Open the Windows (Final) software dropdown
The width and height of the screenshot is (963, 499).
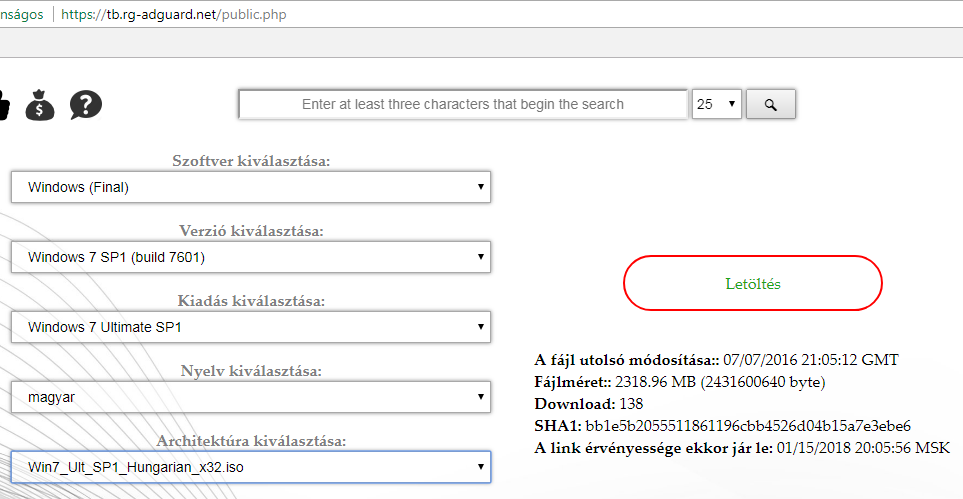251,187
